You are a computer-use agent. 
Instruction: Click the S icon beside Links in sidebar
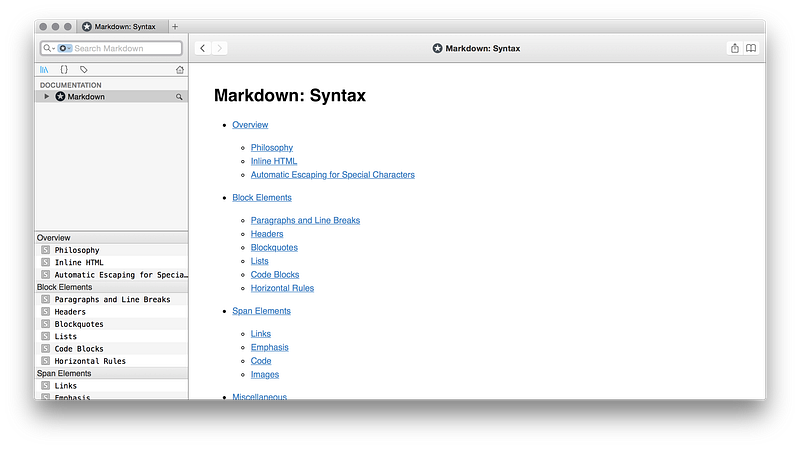[x=45, y=386]
